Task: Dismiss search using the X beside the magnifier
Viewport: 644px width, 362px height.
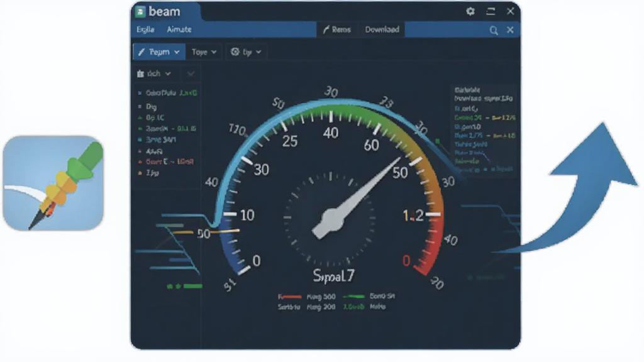Action: 510,30
